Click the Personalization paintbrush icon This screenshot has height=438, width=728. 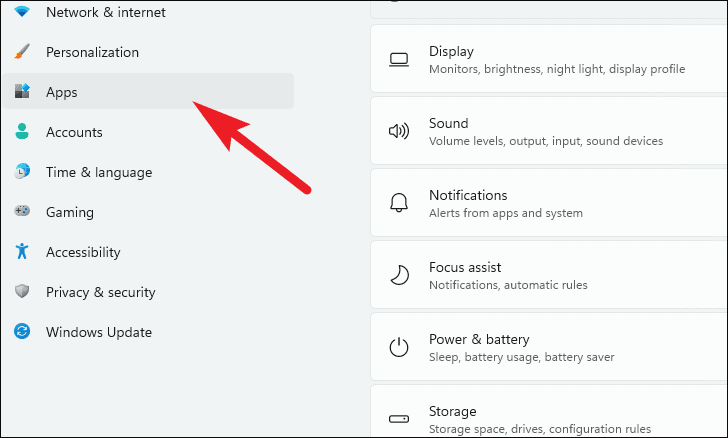pos(22,52)
